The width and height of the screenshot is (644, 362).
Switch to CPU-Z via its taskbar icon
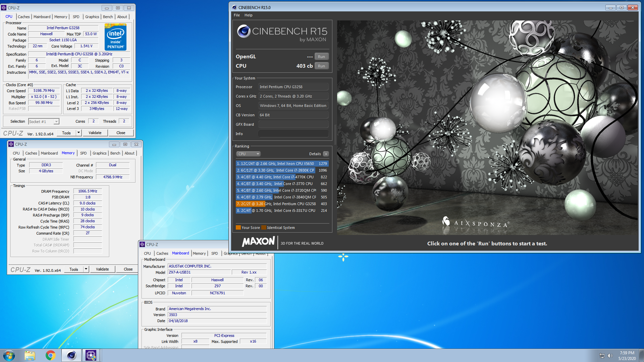91,355
